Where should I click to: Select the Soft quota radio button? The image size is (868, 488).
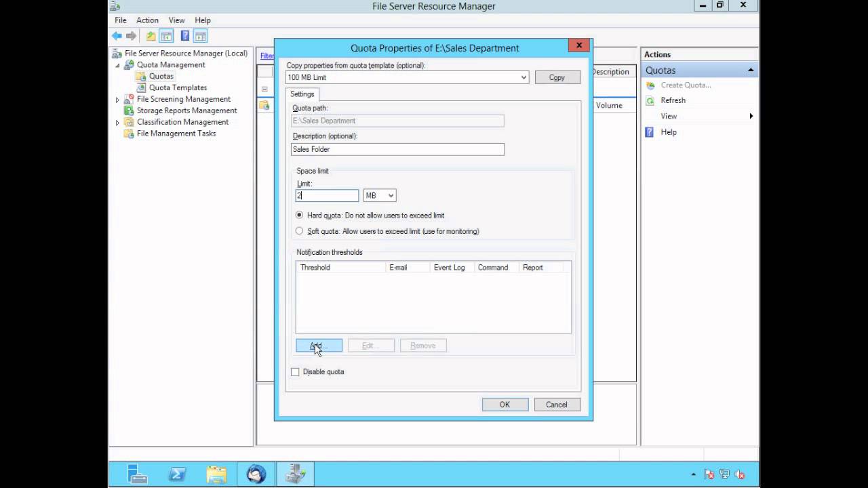(300, 231)
